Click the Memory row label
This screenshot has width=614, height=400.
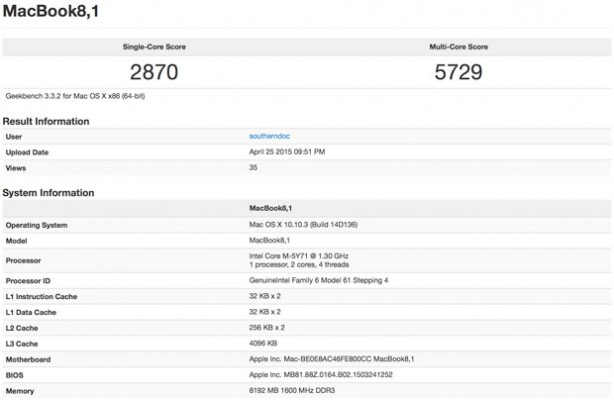point(20,391)
